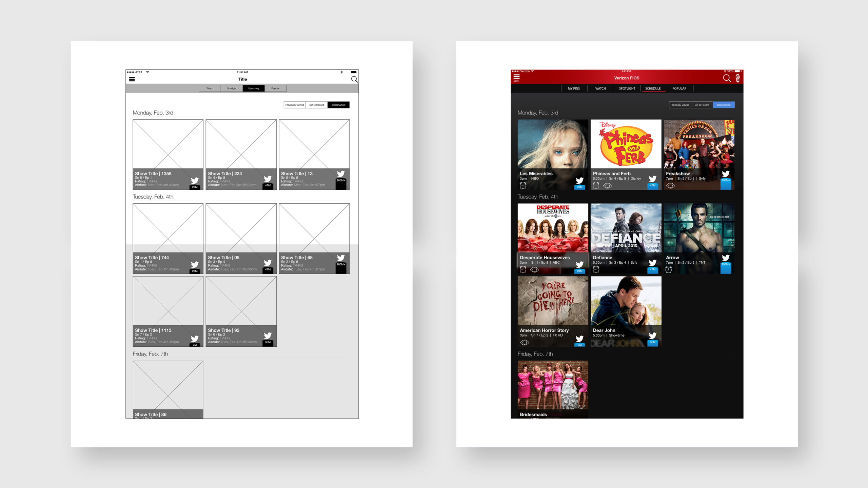Toggle the eye viewed icon on Desperate Housewives

pos(535,270)
